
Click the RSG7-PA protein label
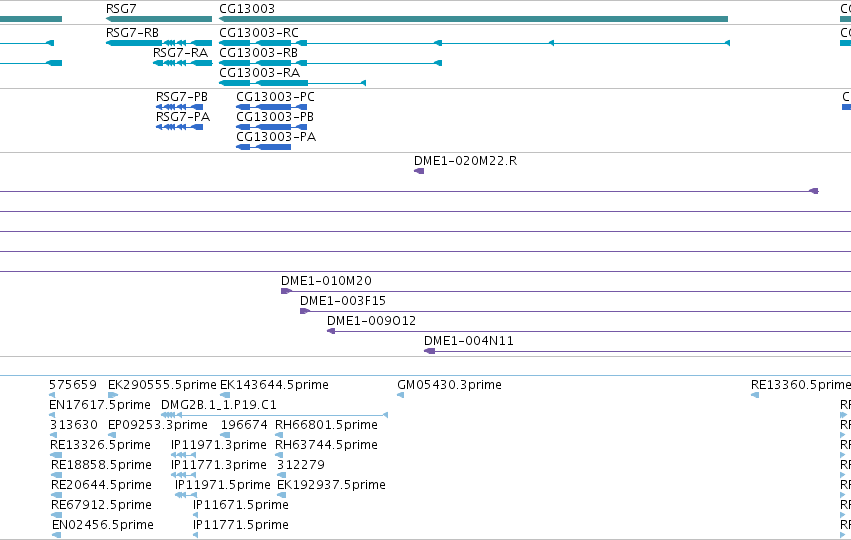(183, 117)
